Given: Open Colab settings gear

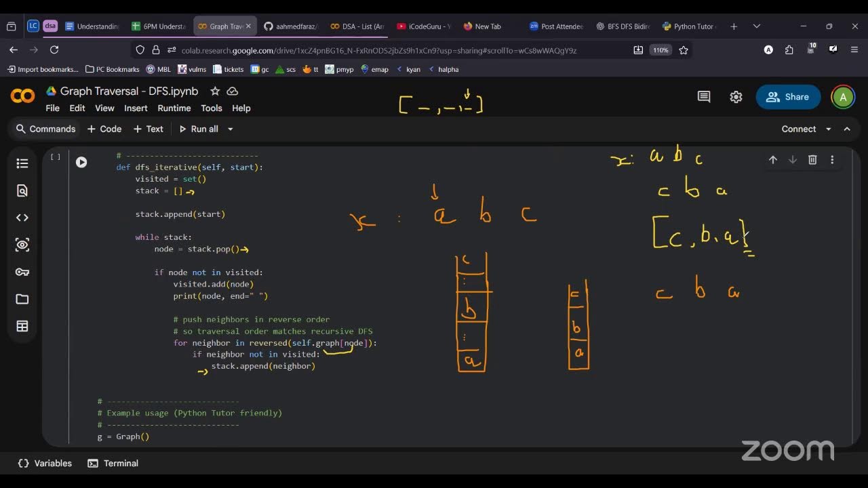Looking at the screenshot, I should (x=736, y=97).
